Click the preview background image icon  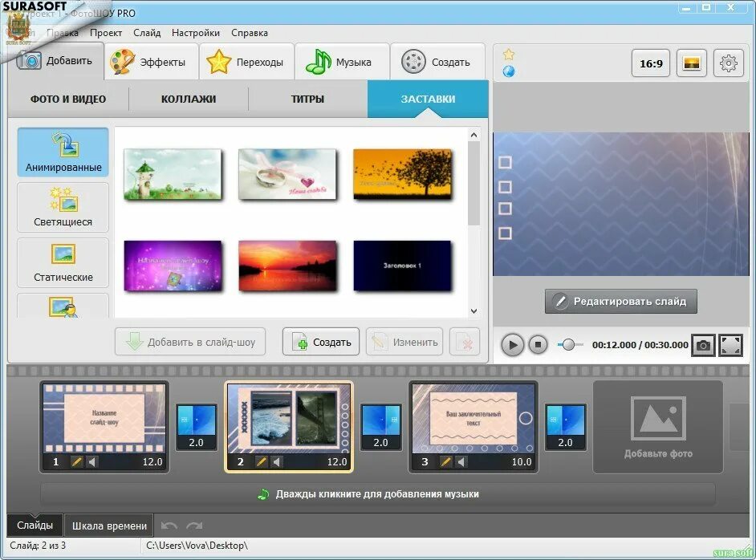coord(691,63)
